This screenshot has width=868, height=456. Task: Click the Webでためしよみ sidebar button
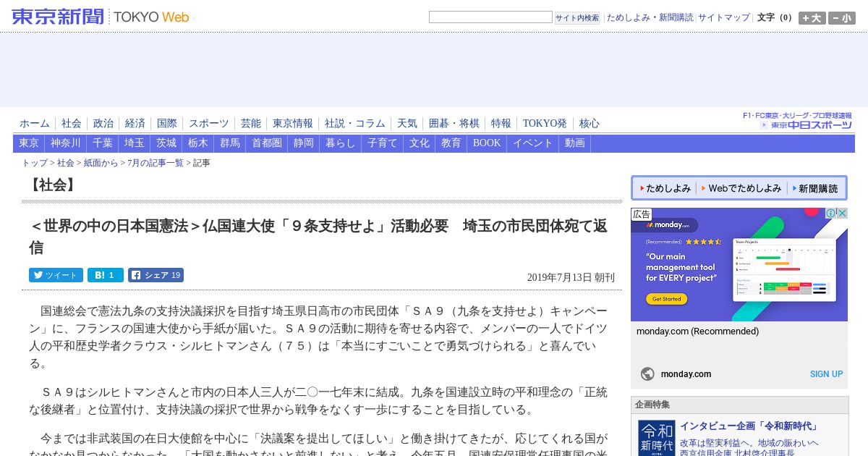coord(741,188)
